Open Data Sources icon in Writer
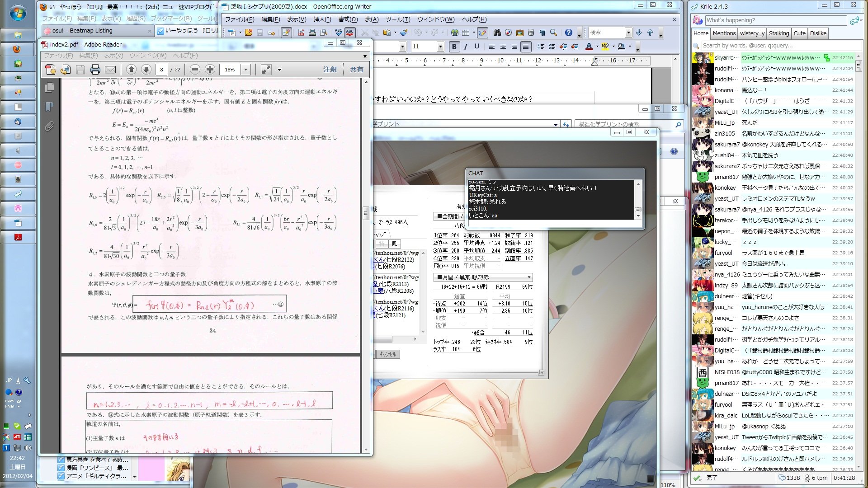This screenshot has width=868, height=488. click(x=531, y=33)
